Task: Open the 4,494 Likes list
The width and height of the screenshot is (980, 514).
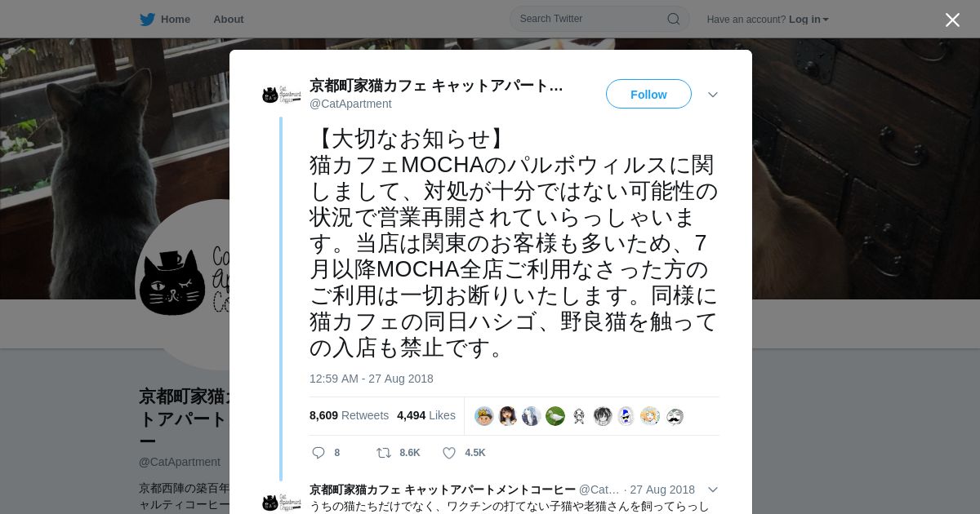Action: point(426,415)
